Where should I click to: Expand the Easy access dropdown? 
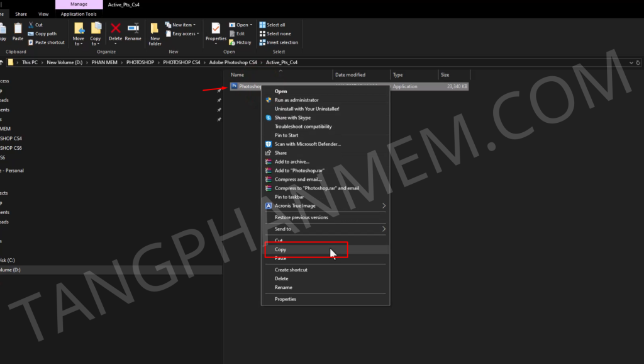click(186, 33)
